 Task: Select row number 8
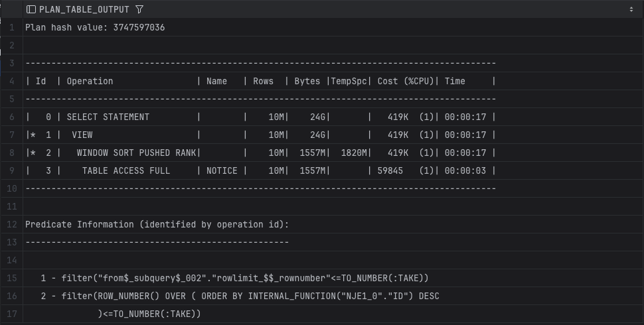click(x=11, y=153)
